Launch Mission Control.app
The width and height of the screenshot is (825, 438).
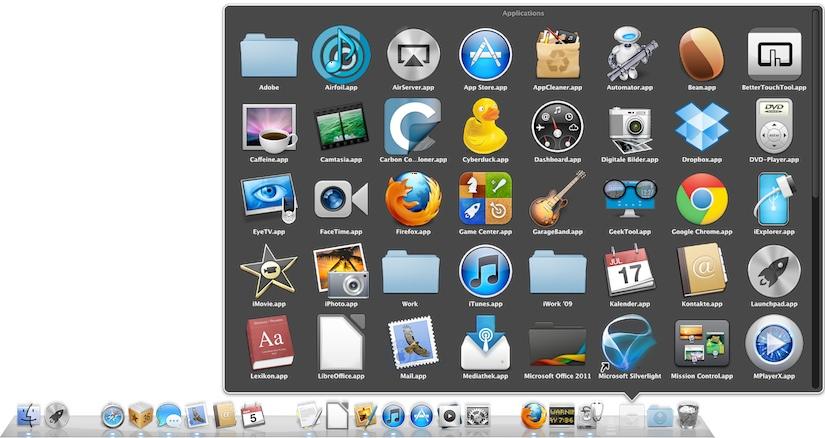701,344
